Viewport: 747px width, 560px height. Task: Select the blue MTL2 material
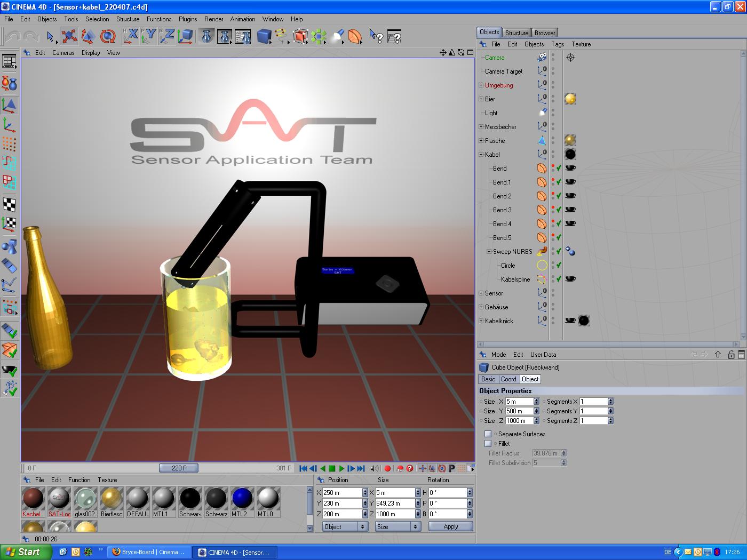coord(242,499)
